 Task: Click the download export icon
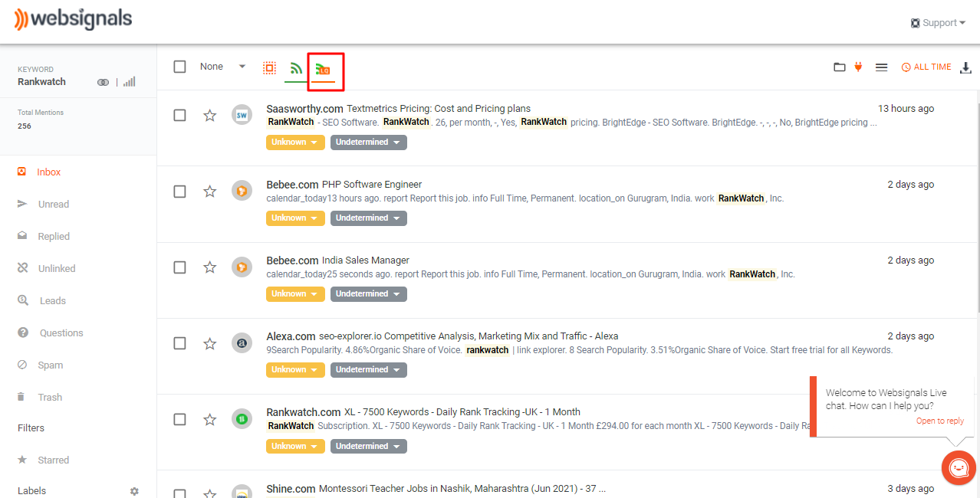click(x=965, y=67)
